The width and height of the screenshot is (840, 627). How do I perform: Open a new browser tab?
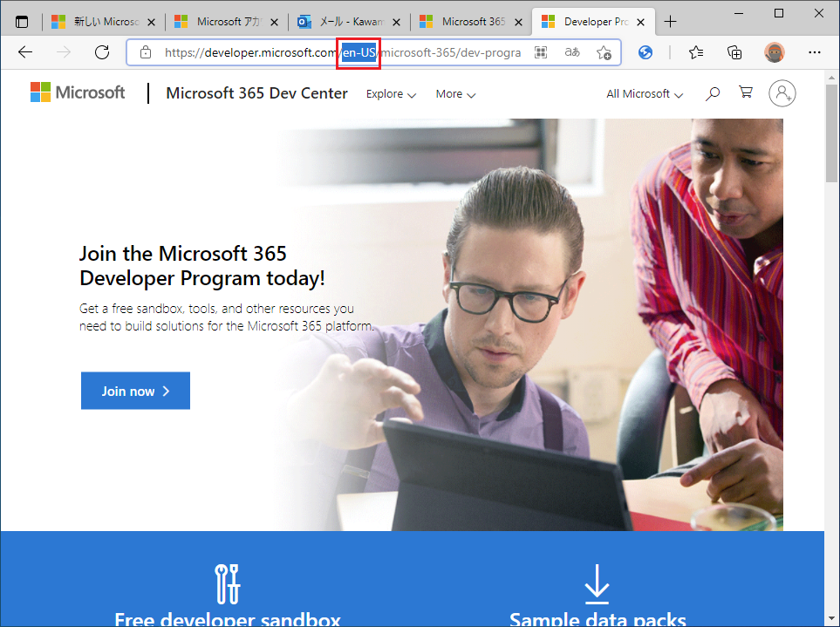[x=670, y=22]
